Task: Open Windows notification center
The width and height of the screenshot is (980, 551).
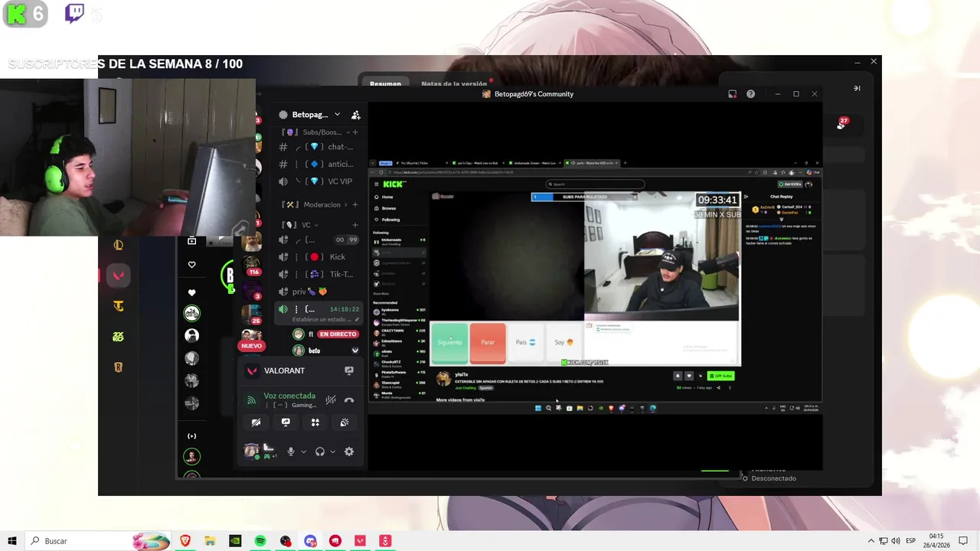Action: [x=963, y=541]
